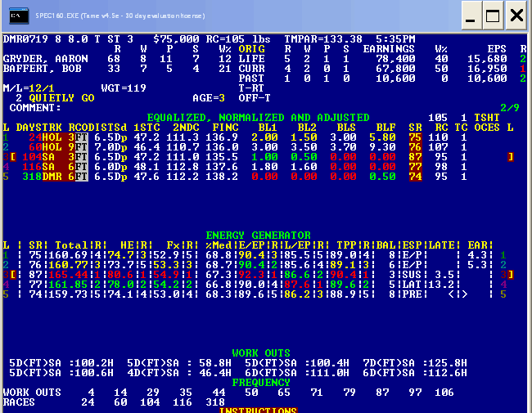
Task: Click LIFE earnings 78,400
Action: pyautogui.click(x=395, y=59)
